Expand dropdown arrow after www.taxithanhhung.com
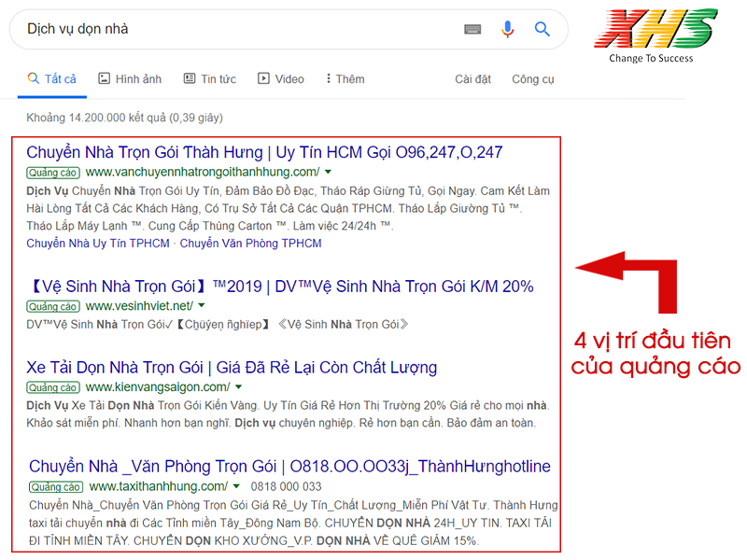The height and width of the screenshot is (560, 747). tap(236, 486)
